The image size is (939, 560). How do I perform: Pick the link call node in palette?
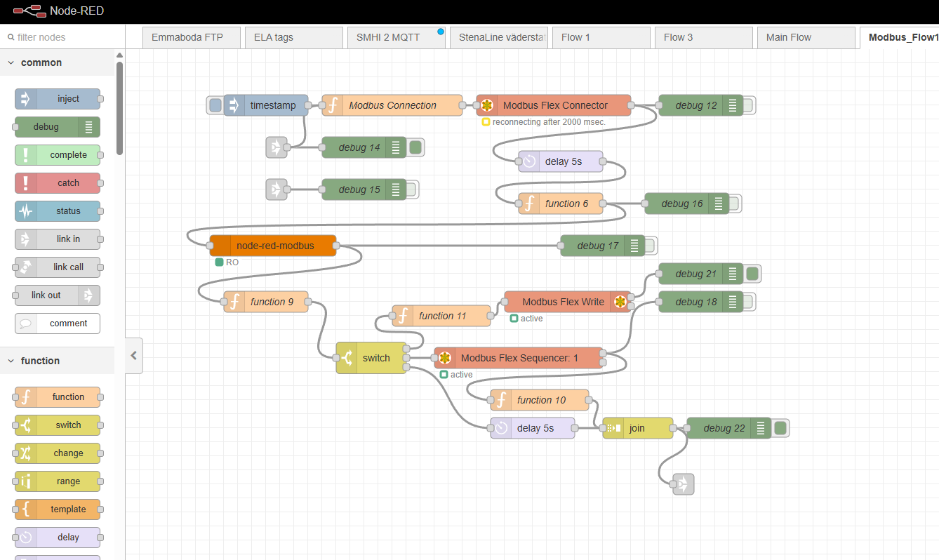(x=58, y=267)
